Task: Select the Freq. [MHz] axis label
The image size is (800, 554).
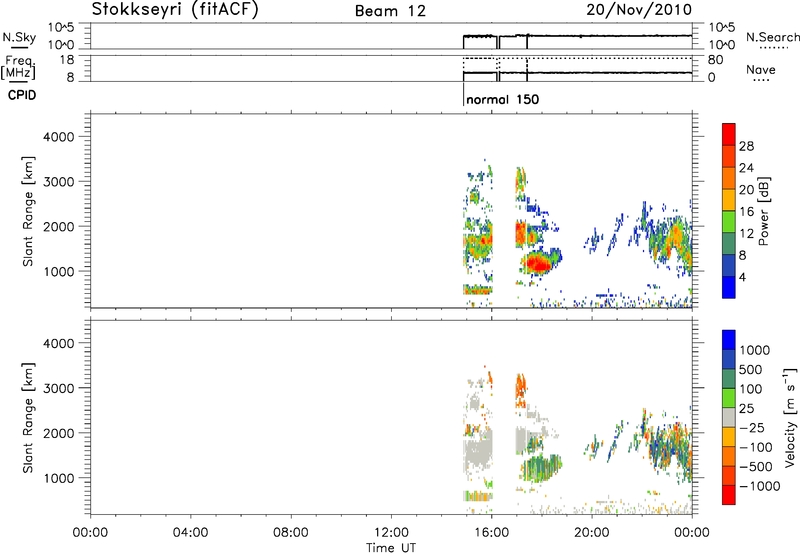Action: pos(19,67)
